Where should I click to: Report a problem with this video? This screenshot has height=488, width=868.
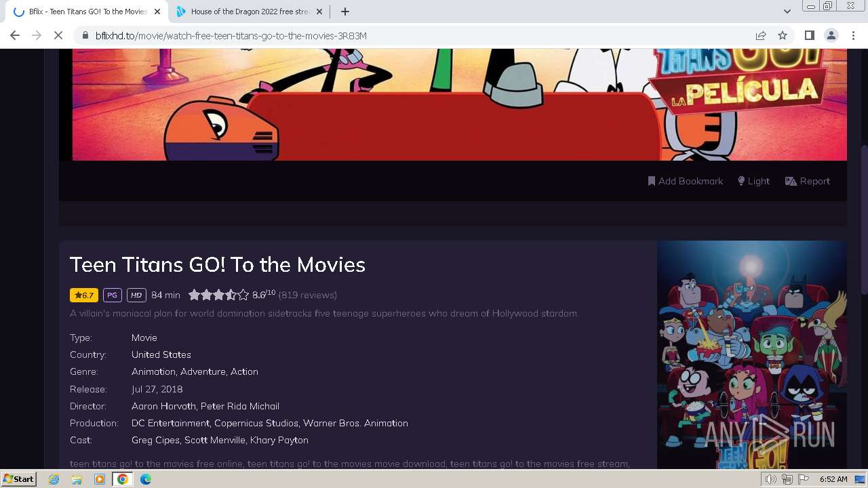pyautogui.click(x=807, y=181)
